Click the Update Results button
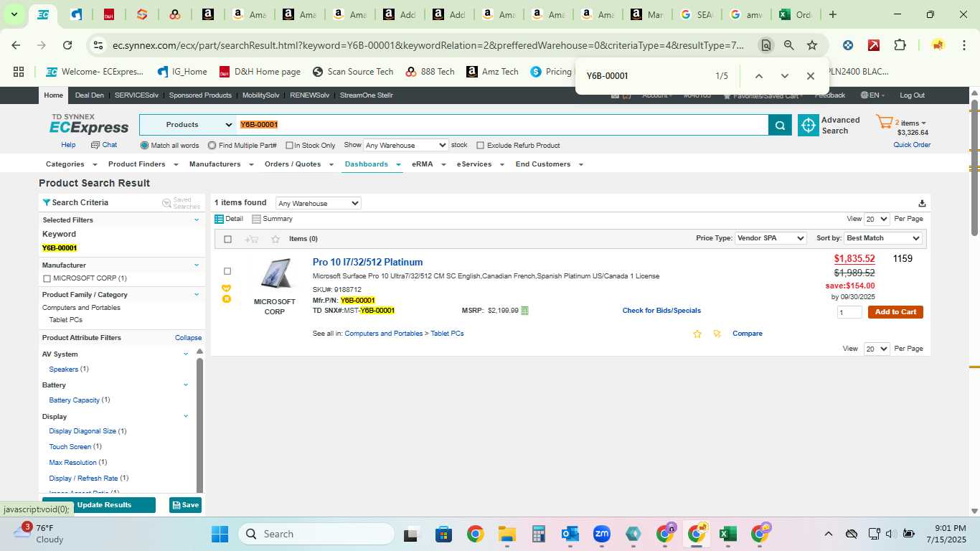Viewport: 980px width, 551px height. tap(99, 505)
